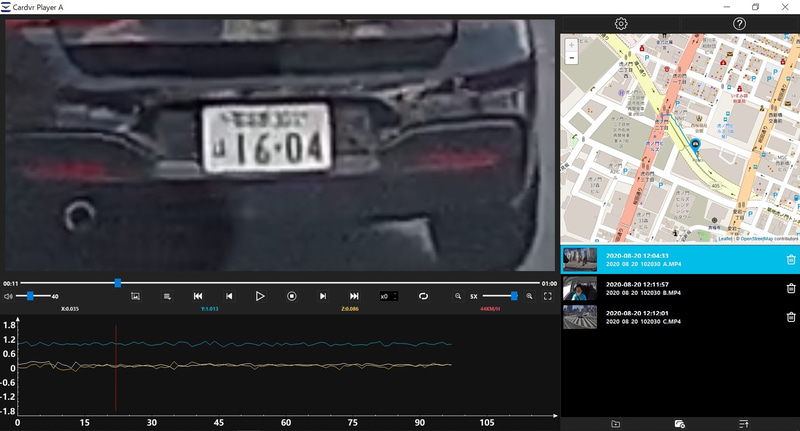Select the 2020-08-20 12:11:57 B.MP4 video entry

click(x=680, y=289)
